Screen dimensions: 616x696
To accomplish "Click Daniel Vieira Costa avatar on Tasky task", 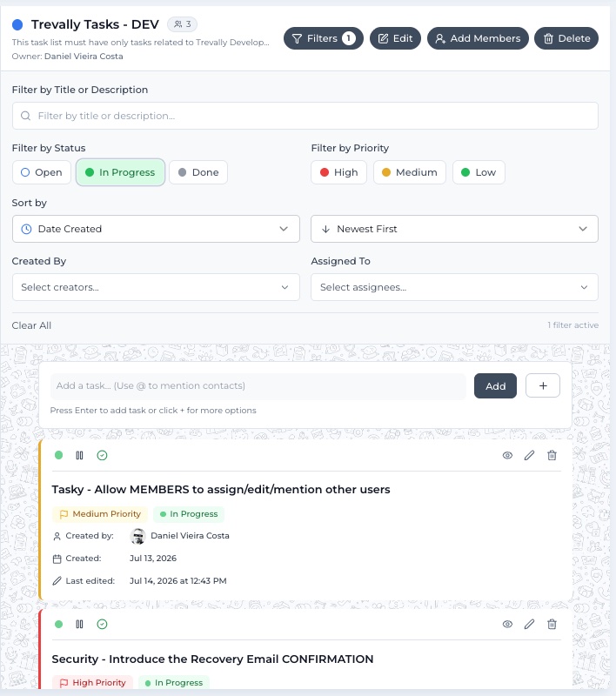I will pyautogui.click(x=138, y=536).
